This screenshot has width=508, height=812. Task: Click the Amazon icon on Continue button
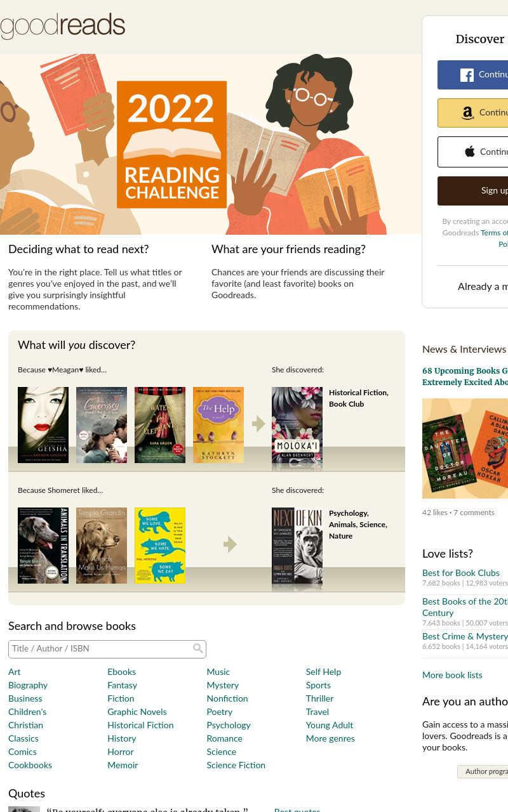tap(468, 113)
